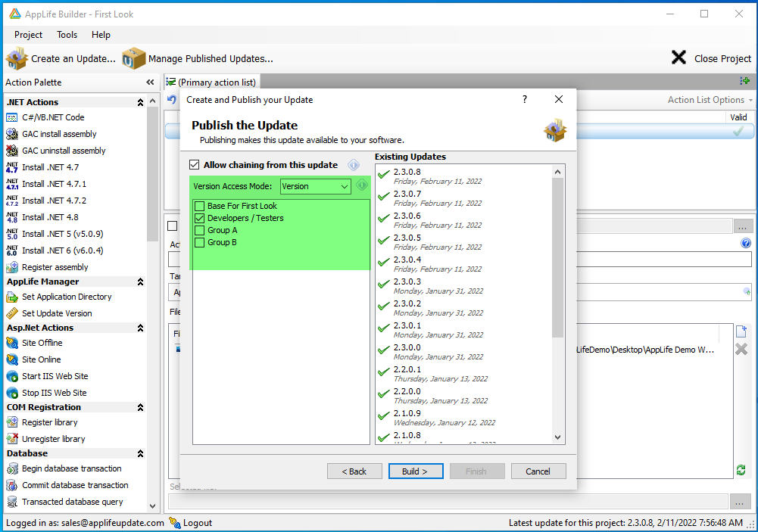Select the Unregister library icon
Image resolution: width=758 pixels, height=532 pixels.
12,439
